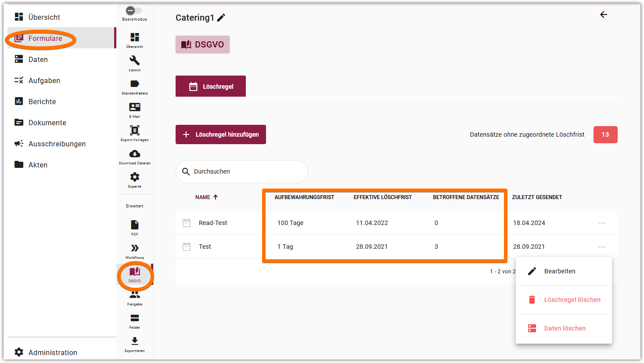Go back using the arrow icon

coord(604,15)
